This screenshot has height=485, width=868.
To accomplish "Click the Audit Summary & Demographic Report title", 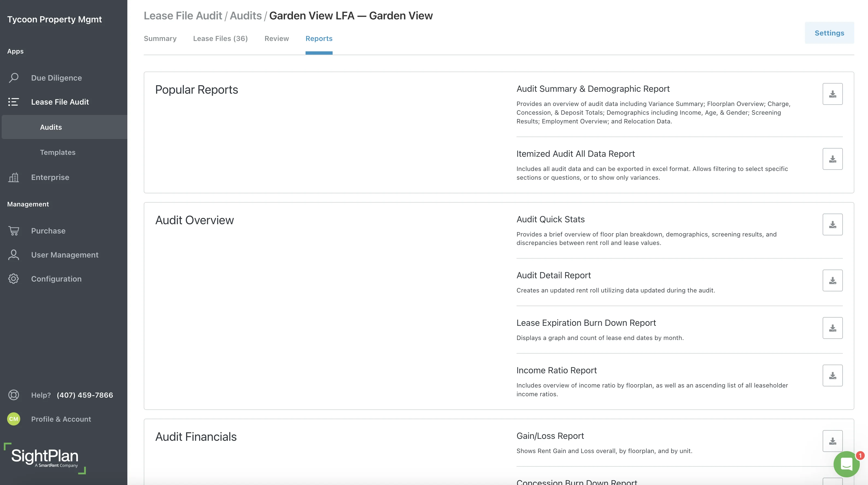I will pos(593,88).
